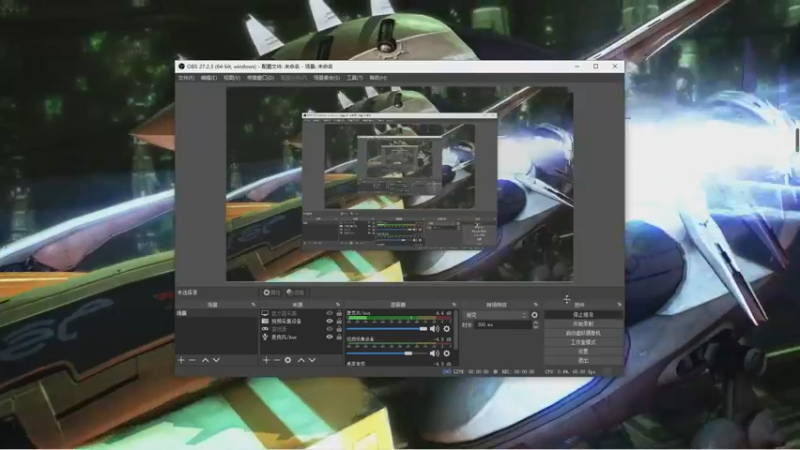Toggle lock on 视频采集设备 source
Screen dimensions: 800x450
click(x=339, y=321)
